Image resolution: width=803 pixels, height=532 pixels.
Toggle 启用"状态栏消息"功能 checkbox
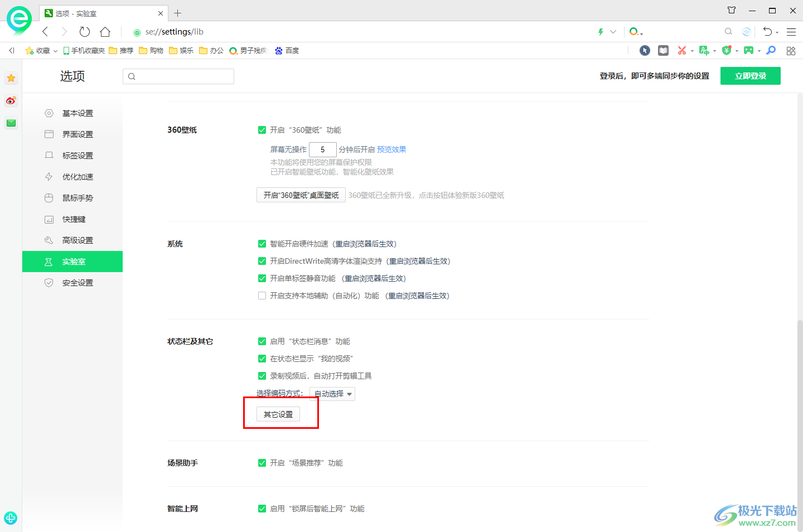tap(262, 341)
